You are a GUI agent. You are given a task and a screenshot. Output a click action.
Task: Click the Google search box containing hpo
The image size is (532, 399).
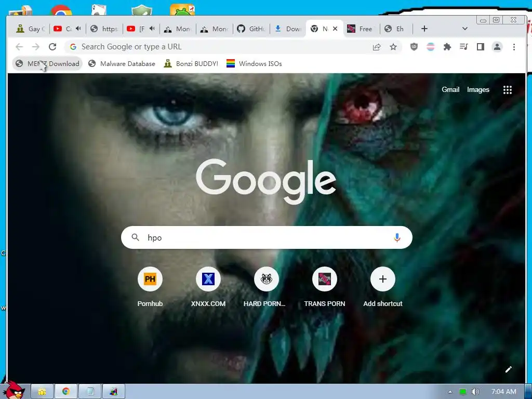(x=267, y=237)
